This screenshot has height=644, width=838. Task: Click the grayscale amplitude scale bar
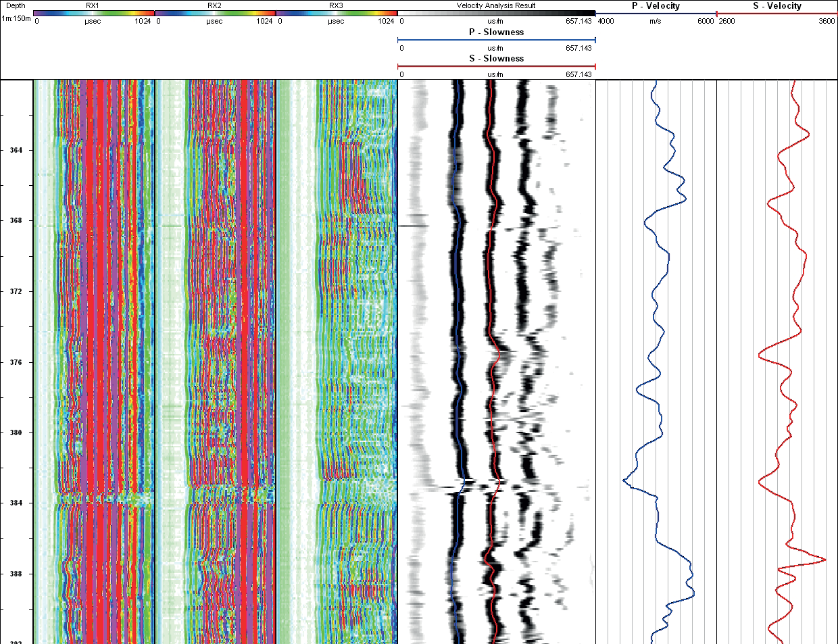(495, 13)
